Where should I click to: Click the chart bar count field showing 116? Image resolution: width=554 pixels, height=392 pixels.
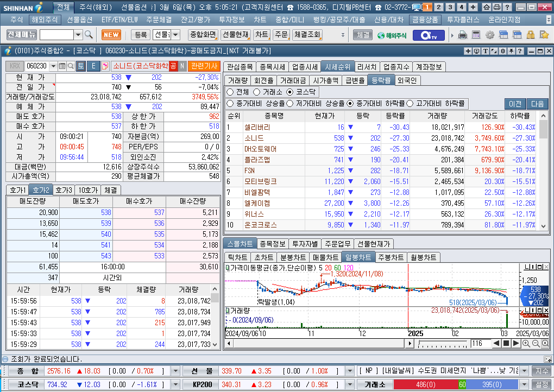(481, 343)
